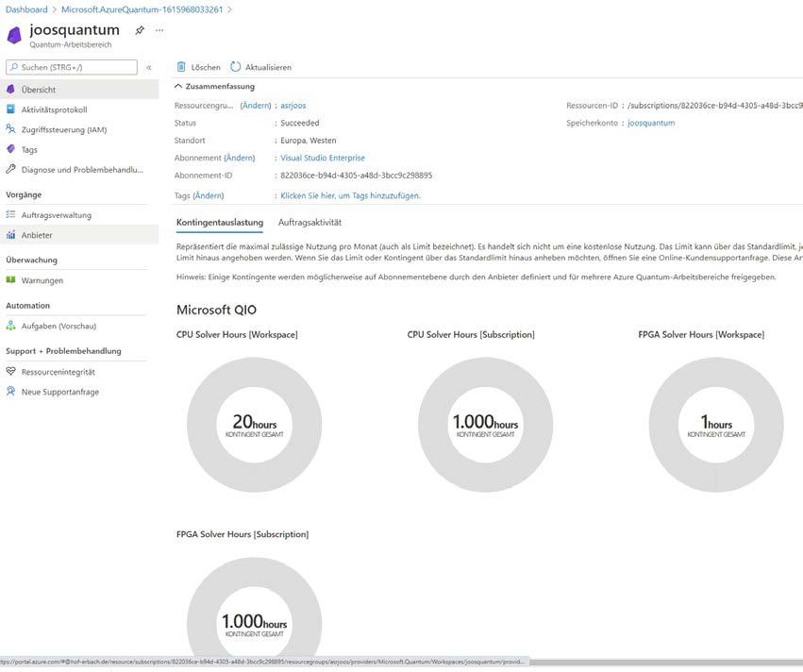Image resolution: width=803 pixels, height=672 pixels.
Task: Open the Visual Studio Enterprise subscription link
Action: (323, 158)
